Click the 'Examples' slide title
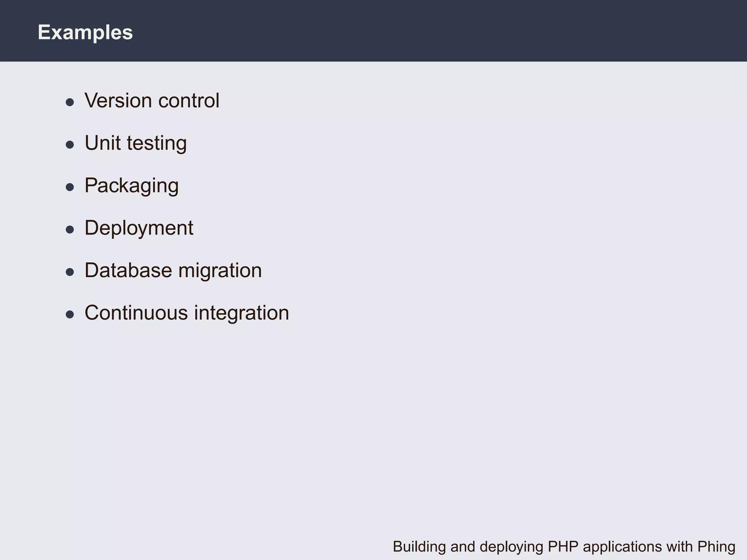This screenshot has height=560, width=747. coord(85,32)
